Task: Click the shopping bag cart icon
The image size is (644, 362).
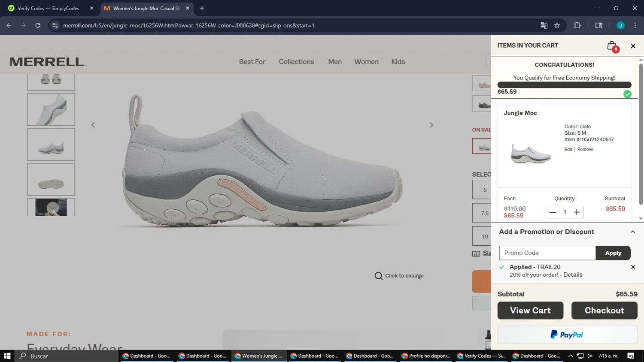Action: [x=612, y=46]
